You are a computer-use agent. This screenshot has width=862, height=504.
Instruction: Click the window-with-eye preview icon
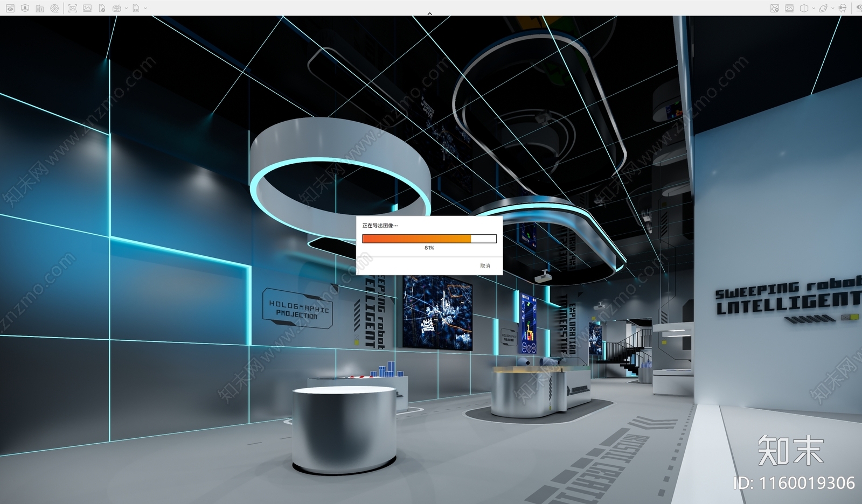click(10, 8)
